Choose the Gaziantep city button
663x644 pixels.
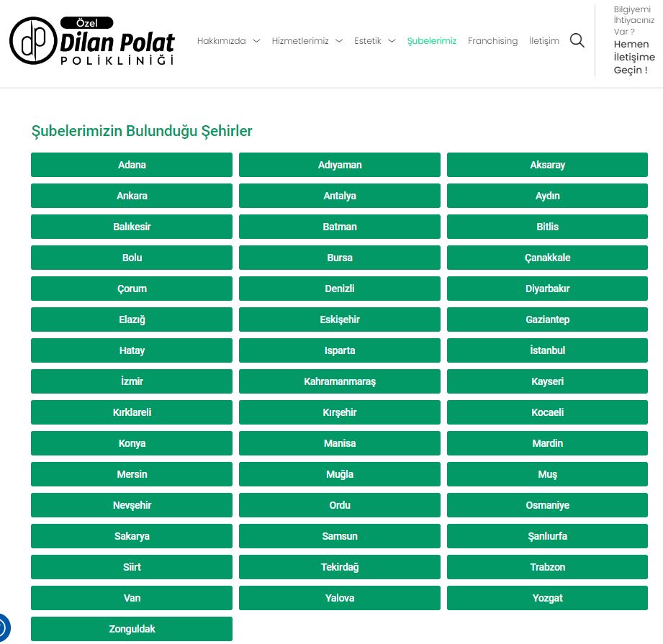pyautogui.click(x=547, y=319)
